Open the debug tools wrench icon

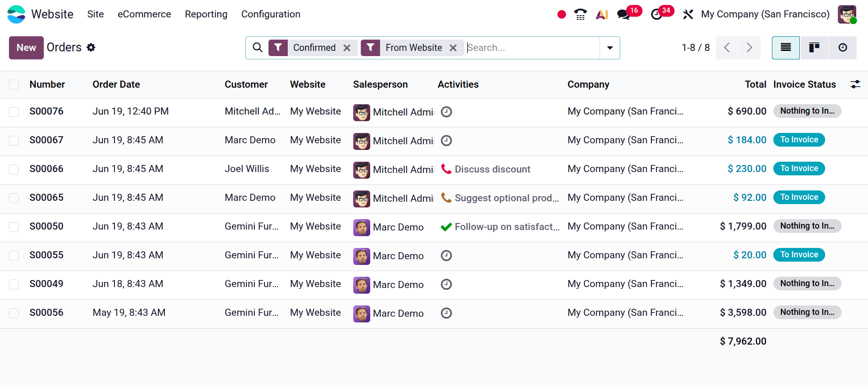coord(688,15)
